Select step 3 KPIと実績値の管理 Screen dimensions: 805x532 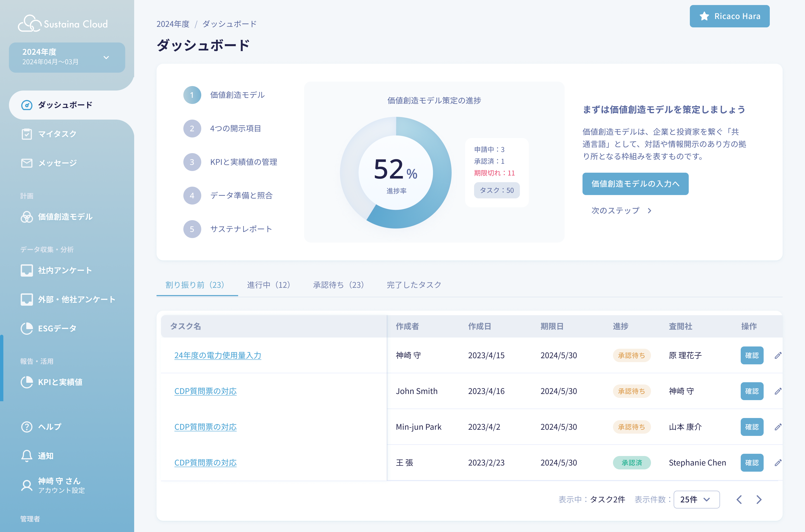tap(243, 162)
